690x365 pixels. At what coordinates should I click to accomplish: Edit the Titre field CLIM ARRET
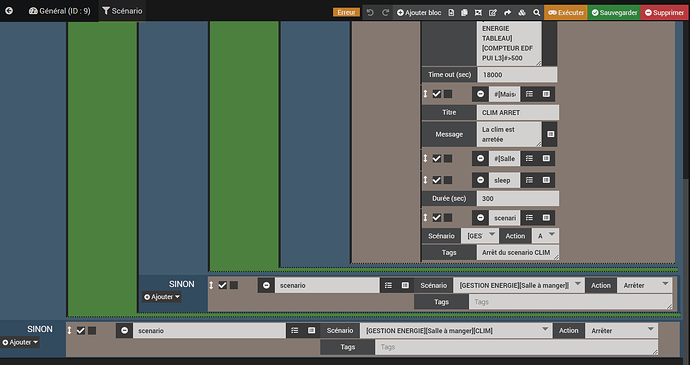click(x=518, y=112)
